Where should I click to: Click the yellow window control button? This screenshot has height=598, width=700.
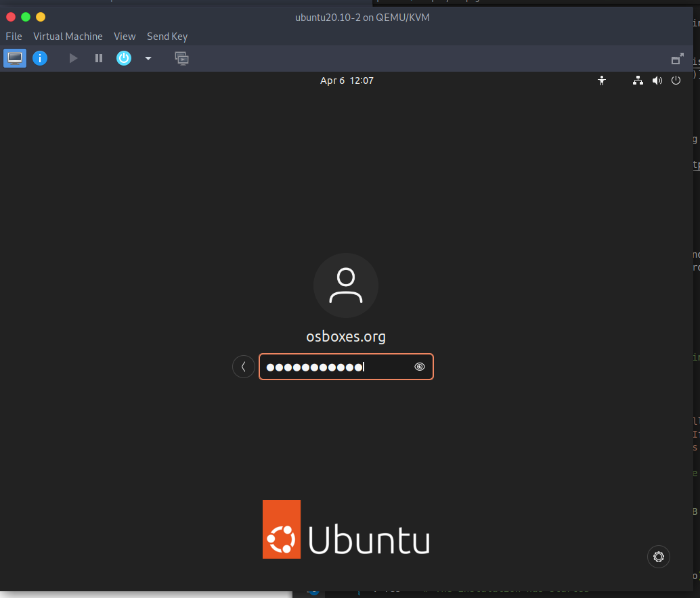click(41, 17)
